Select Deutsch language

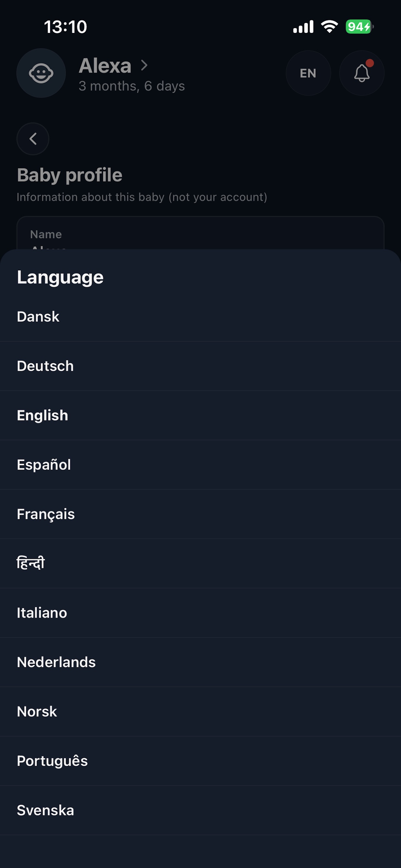pos(200,366)
